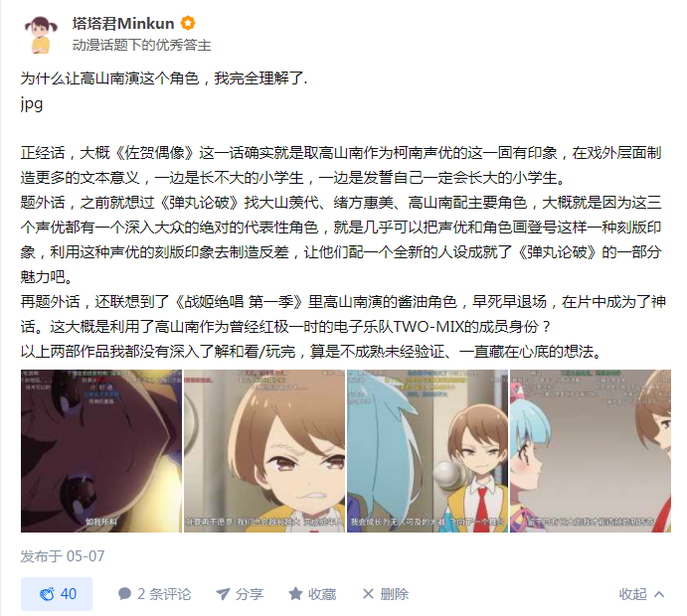Open first dark purple eye screenshot
This screenshot has height=616, width=687.
click(x=101, y=451)
